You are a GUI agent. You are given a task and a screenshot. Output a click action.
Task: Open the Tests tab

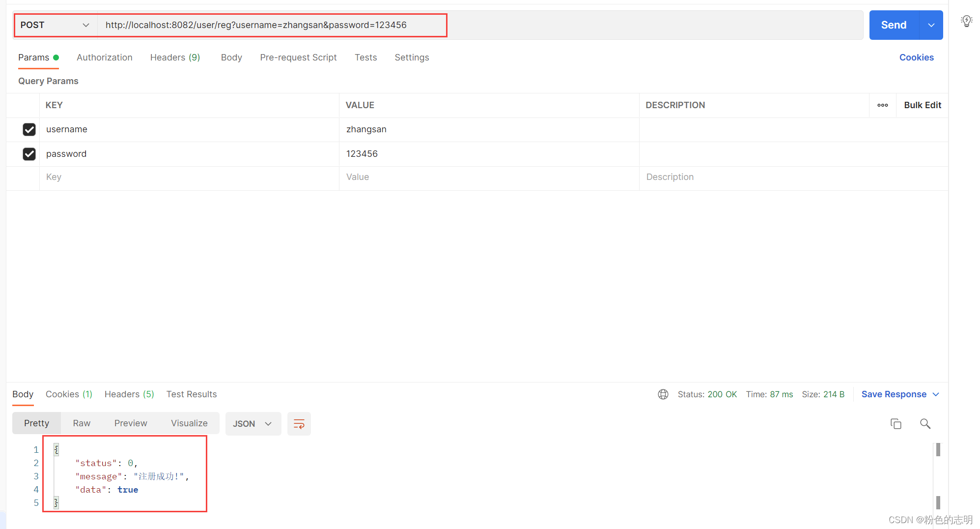[x=366, y=58]
